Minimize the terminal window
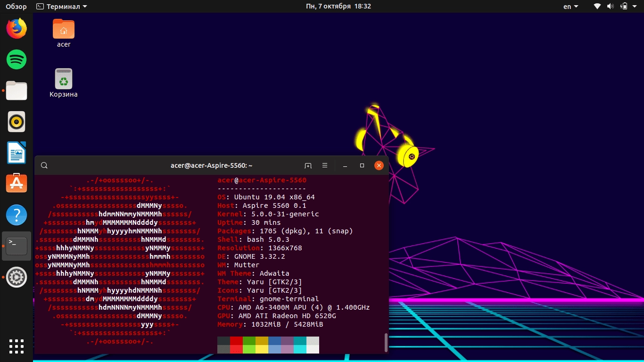Screen dimensions: 644x362 (345, 165)
